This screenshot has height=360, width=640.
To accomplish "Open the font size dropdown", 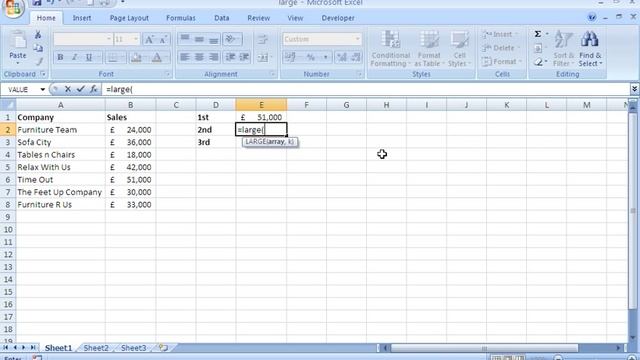I will [x=136, y=39].
